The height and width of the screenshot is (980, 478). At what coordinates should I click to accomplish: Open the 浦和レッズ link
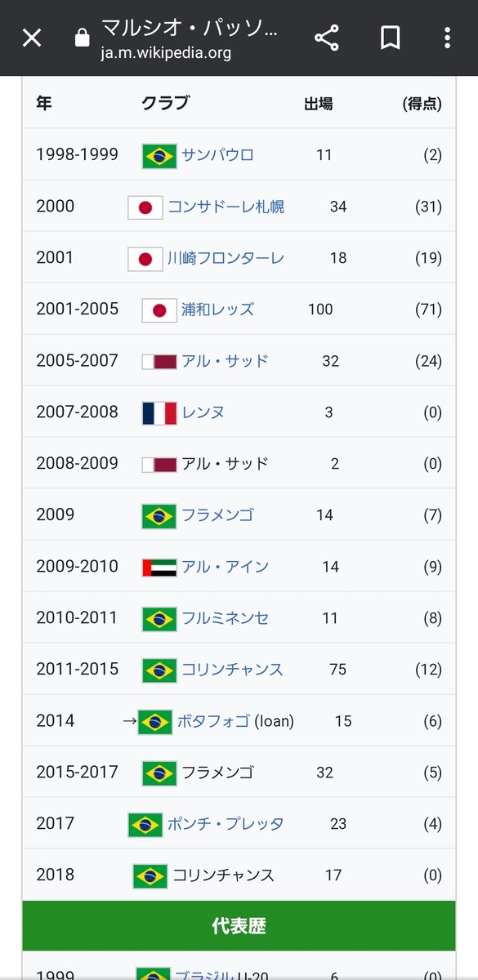217,309
